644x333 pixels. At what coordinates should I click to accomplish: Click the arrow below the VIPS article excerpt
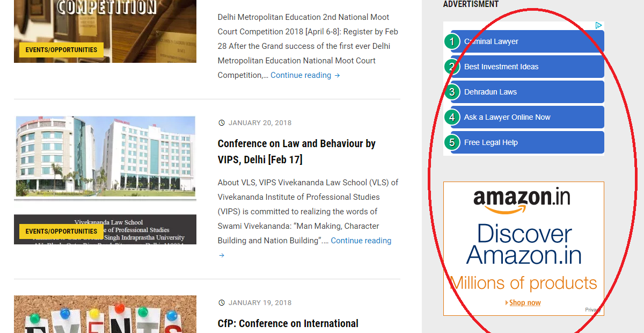[221, 256]
